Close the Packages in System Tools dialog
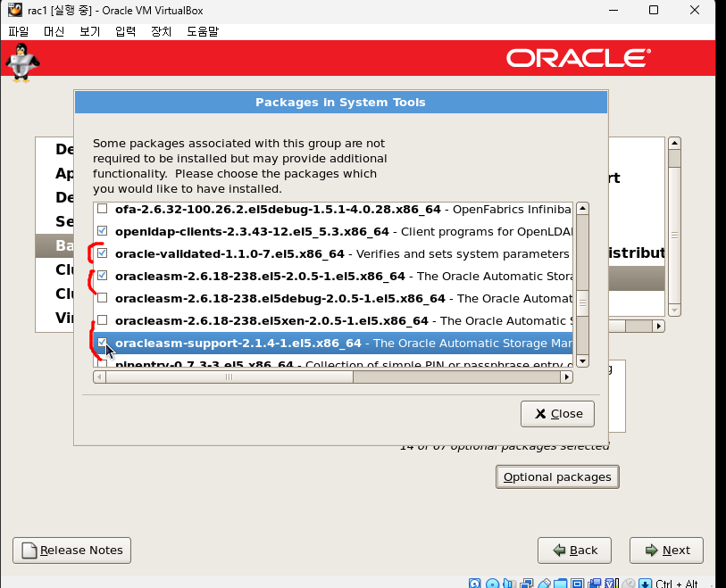This screenshot has height=588, width=726. pos(557,414)
